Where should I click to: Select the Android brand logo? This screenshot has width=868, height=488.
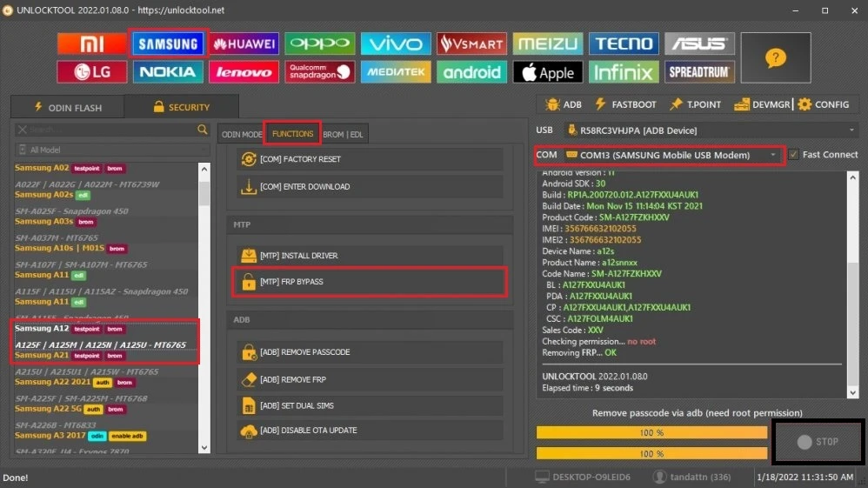pos(471,72)
